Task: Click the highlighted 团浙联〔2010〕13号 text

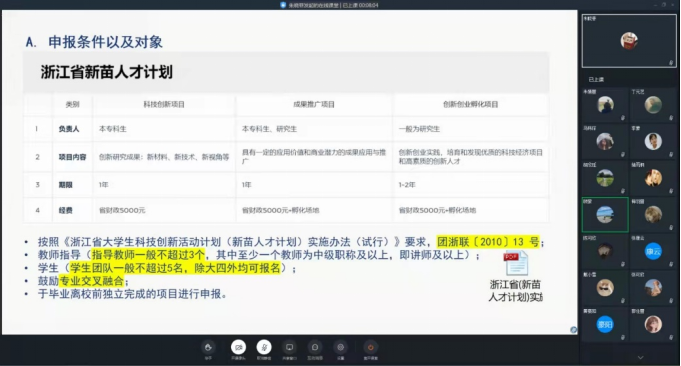Action: click(x=488, y=242)
